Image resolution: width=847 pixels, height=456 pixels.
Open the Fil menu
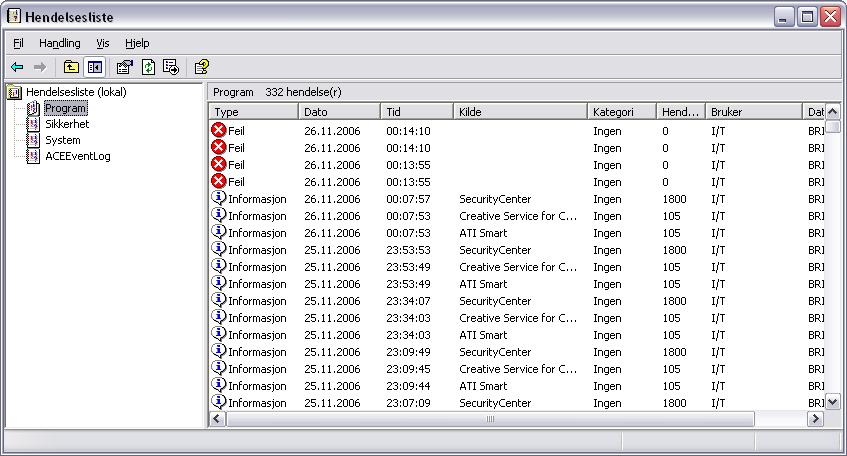click(18, 43)
